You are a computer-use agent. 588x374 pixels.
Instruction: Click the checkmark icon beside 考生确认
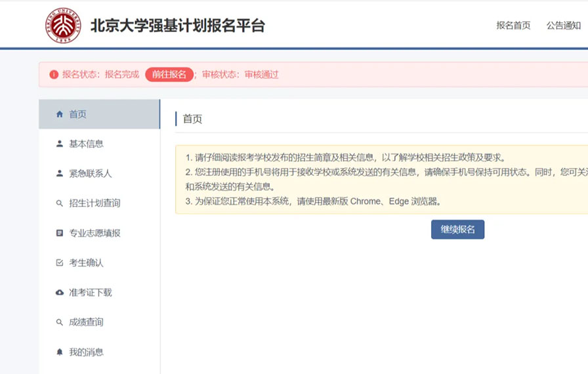click(x=59, y=262)
